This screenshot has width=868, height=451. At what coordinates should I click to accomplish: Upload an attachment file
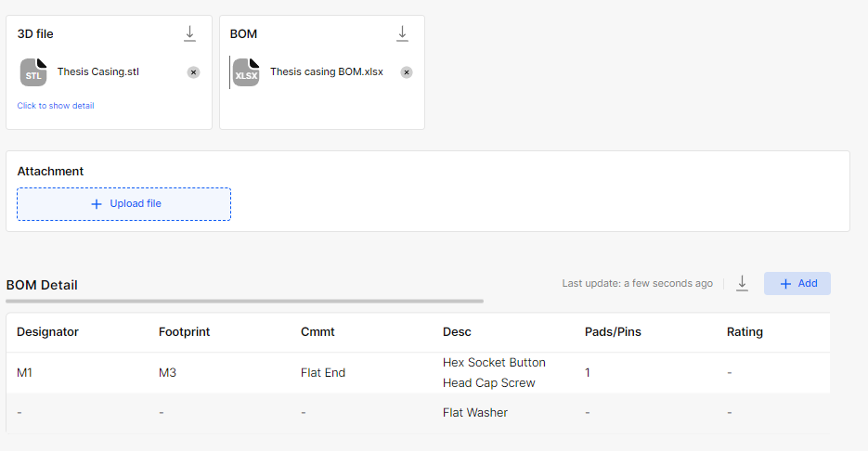point(124,204)
